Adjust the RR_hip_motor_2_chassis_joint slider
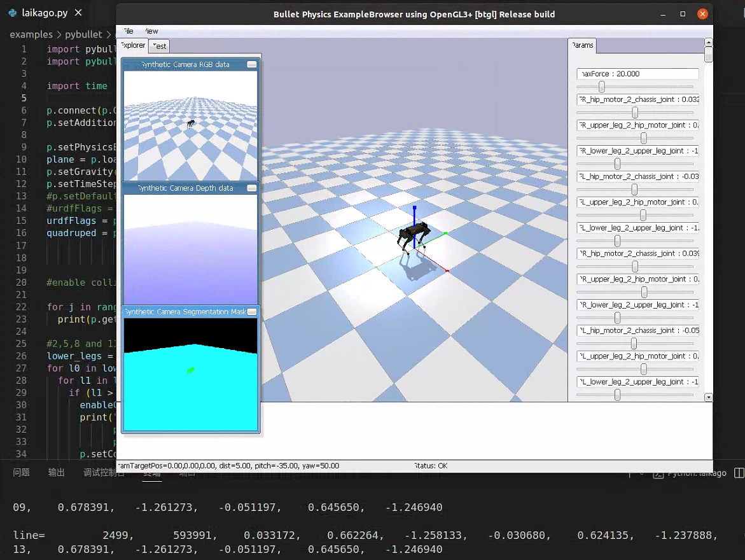The image size is (745, 560). 635,267
